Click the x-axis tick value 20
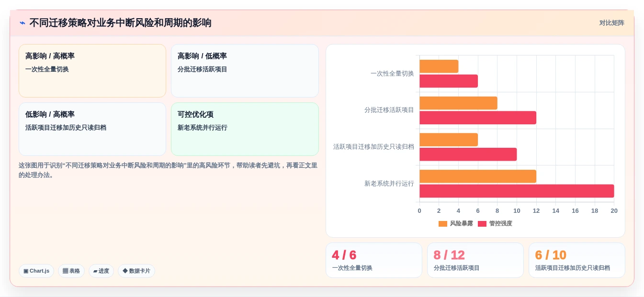Image resolution: width=644 pixels, height=297 pixels. point(614,211)
